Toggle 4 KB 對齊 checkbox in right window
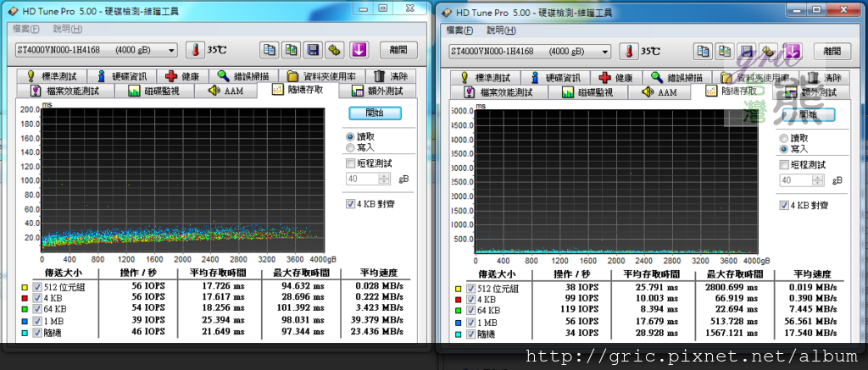868x370 pixels. pos(784,205)
